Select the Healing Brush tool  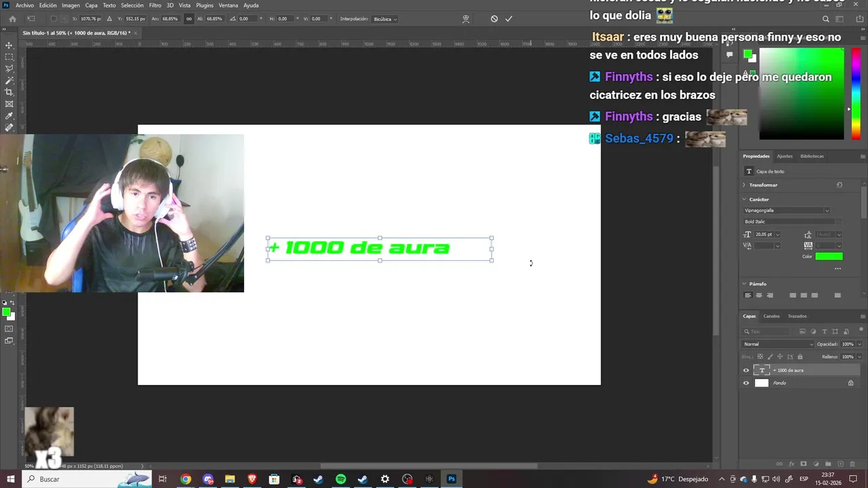(x=9, y=127)
